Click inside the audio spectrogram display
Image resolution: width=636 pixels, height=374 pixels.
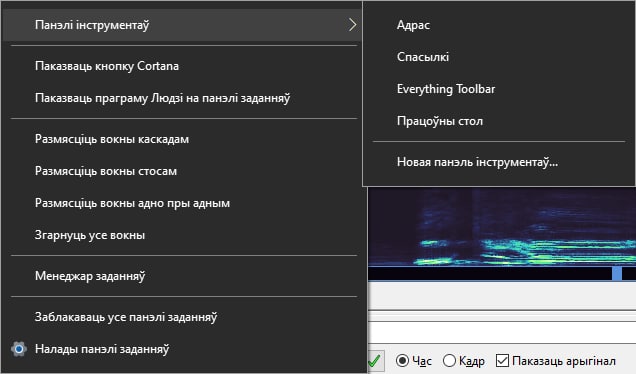click(502, 226)
